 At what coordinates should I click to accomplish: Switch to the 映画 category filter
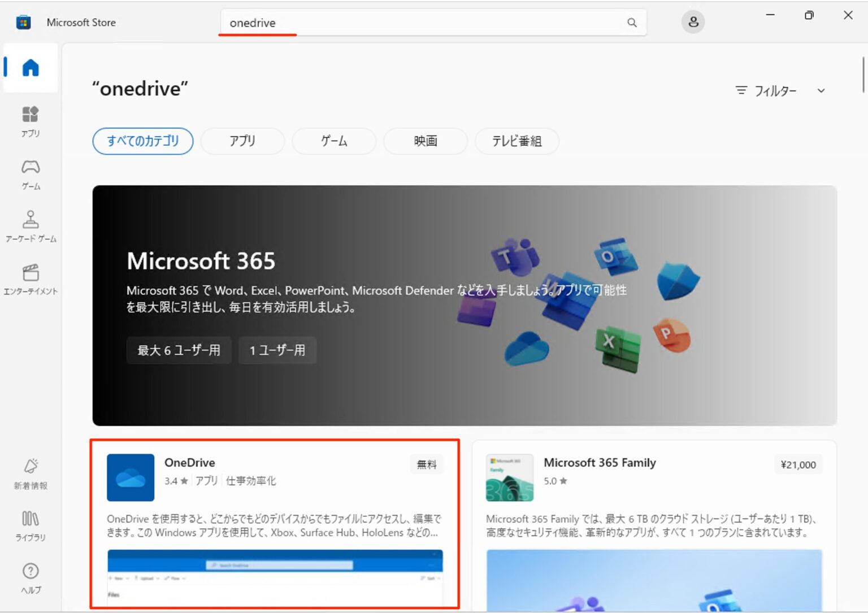pyautogui.click(x=425, y=141)
